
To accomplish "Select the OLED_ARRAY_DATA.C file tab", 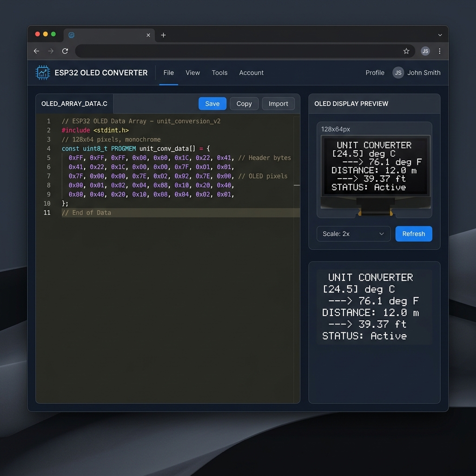I will 74,104.
